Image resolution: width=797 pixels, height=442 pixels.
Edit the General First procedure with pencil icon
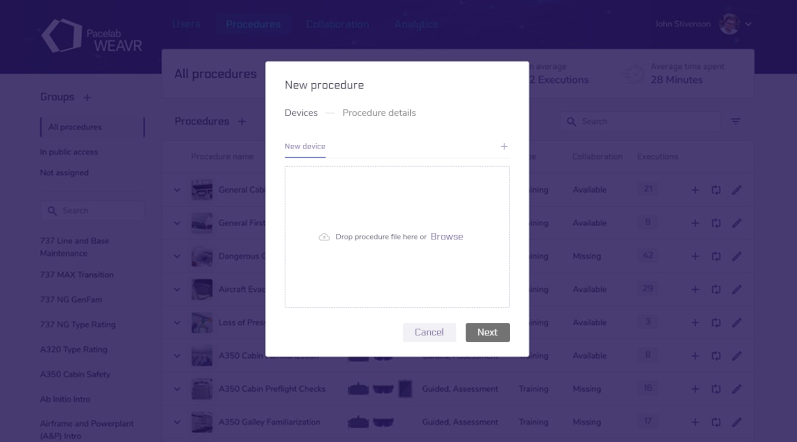(737, 223)
